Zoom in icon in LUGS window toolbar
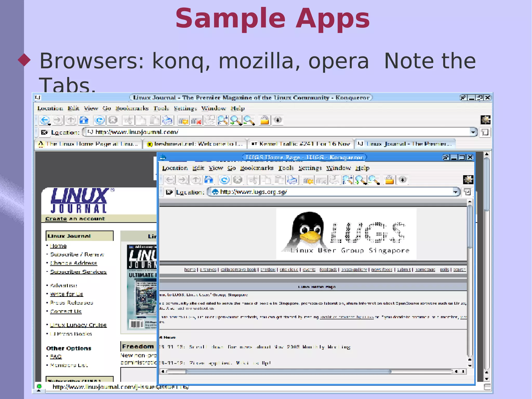The image size is (532, 399). [x=361, y=180]
